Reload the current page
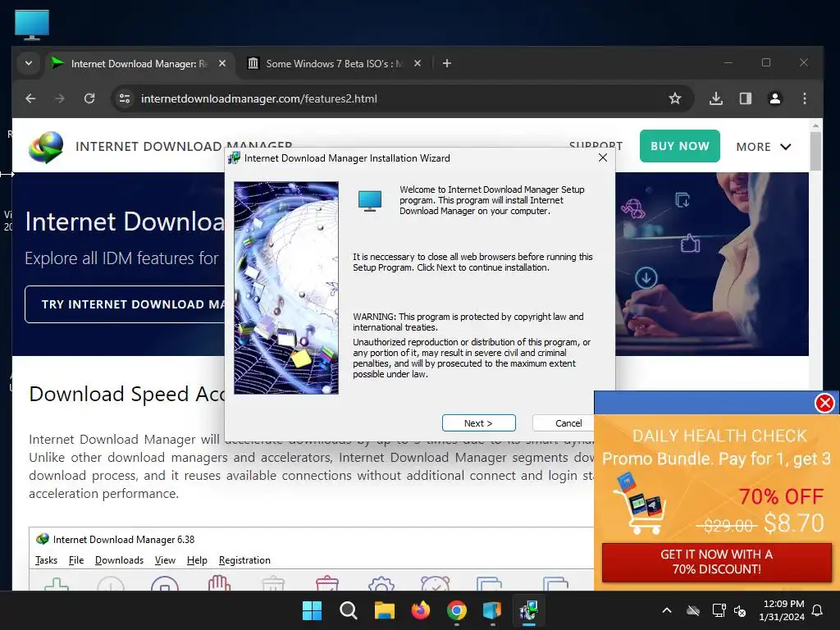The height and width of the screenshot is (630, 840). [x=89, y=98]
